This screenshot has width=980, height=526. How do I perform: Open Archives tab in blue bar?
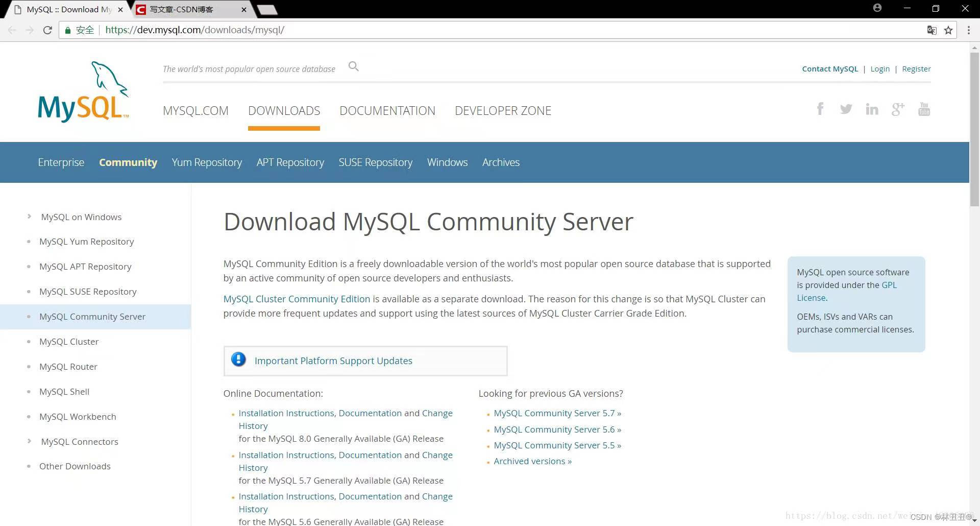click(501, 162)
